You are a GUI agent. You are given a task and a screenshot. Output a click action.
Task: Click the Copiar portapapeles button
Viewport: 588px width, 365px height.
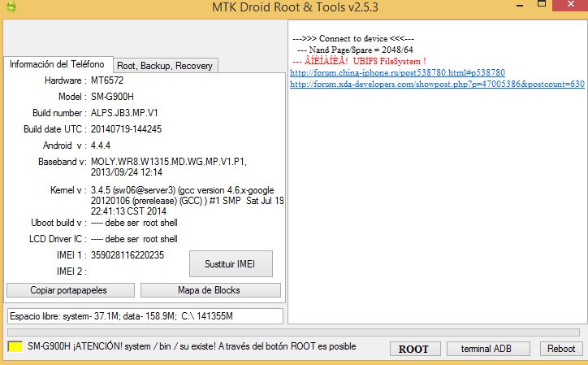[x=69, y=290]
